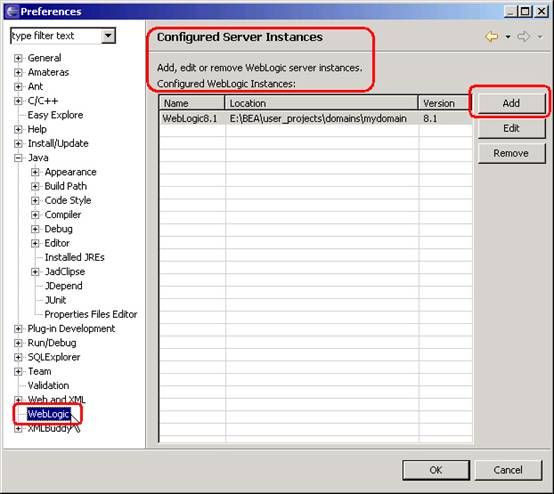Maximize the Preferences window
This screenshot has height=494, width=554.
coord(525,11)
